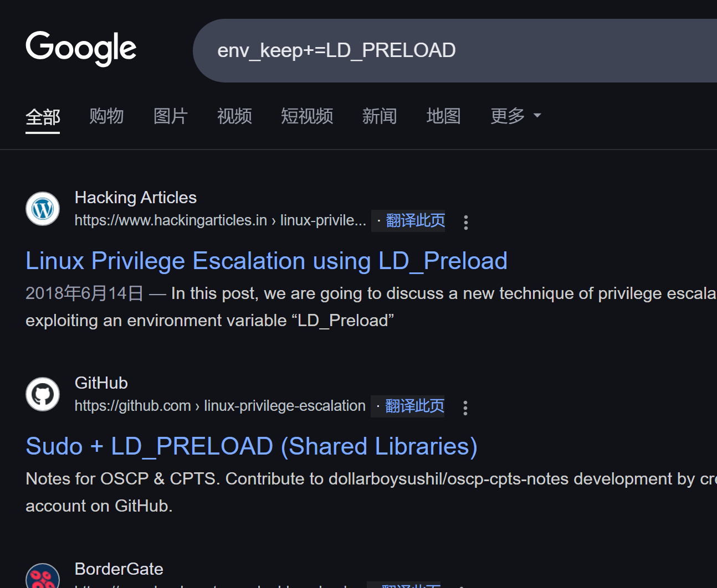Switch to the 短视频 tab
The width and height of the screenshot is (717, 588).
(307, 116)
